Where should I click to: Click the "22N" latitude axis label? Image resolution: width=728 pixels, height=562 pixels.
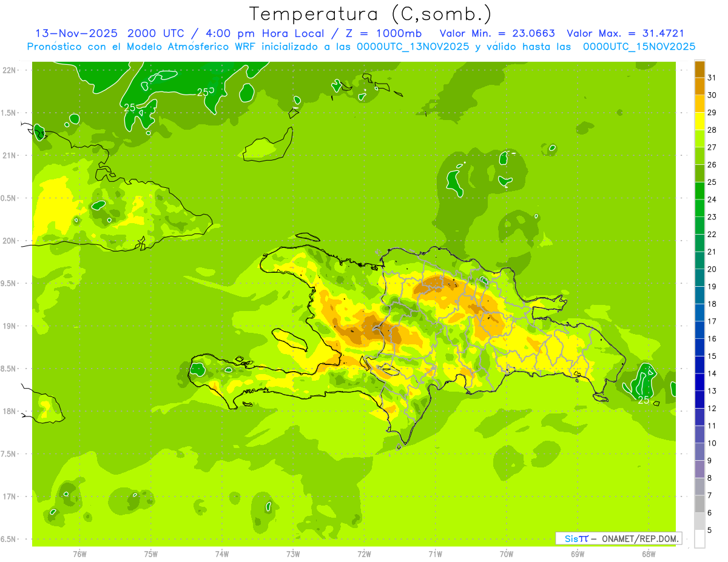8,70
